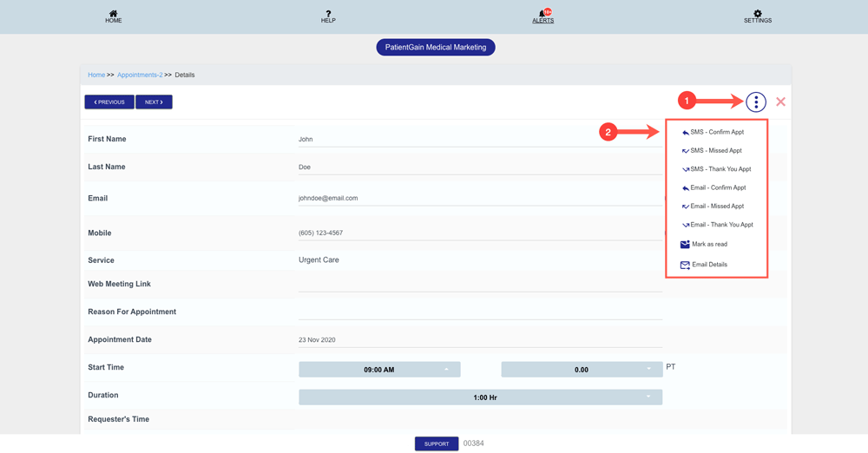Choose Email - Thank You Appt option
868x453 pixels.
pos(720,225)
